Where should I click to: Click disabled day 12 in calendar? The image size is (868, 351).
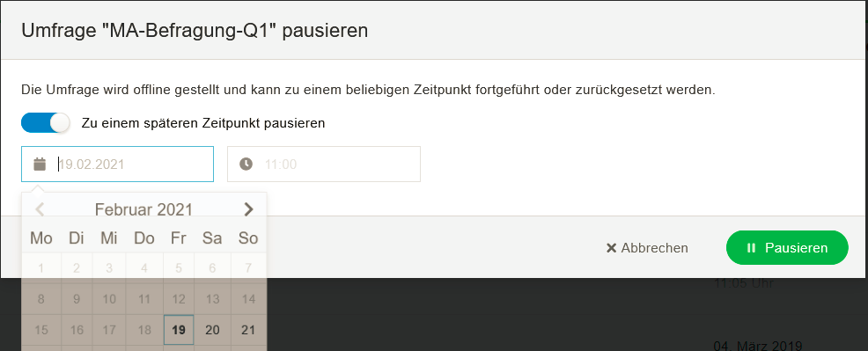pyautogui.click(x=179, y=300)
